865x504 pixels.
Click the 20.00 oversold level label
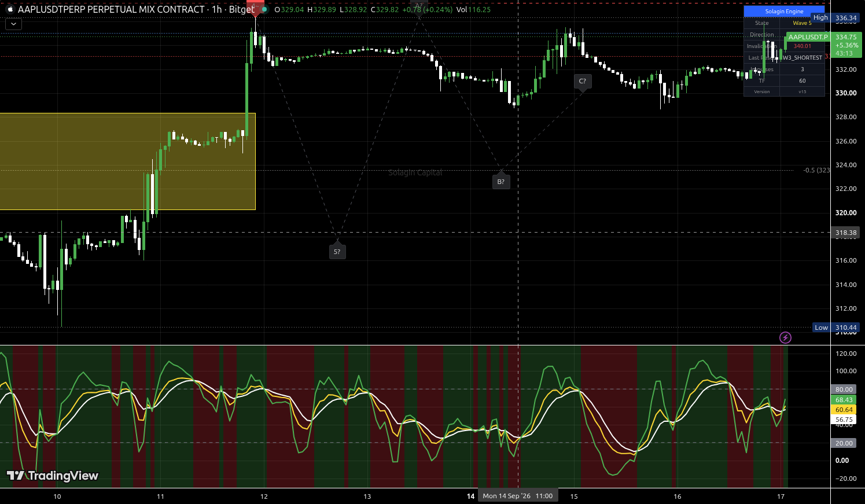844,443
